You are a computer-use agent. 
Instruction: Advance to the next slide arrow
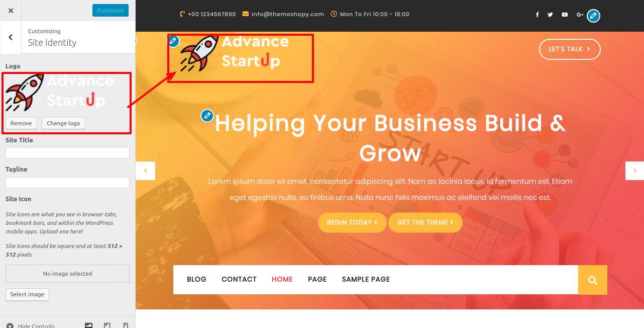pyautogui.click(x=634, y=171)
